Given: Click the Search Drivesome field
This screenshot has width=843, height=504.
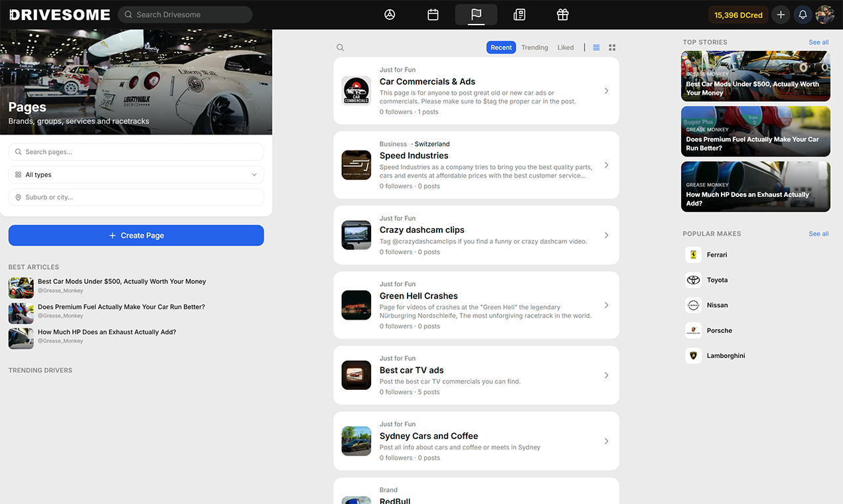Looking at the screenshot, I should [185, 15].
